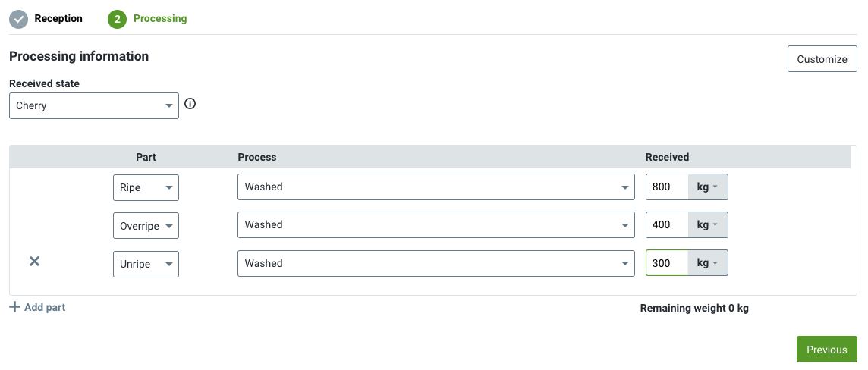Image resolution: width=868 pixels, height=370 pixels.
Task: Expand the Washed process for Overripe row
Action: (436, 225)
